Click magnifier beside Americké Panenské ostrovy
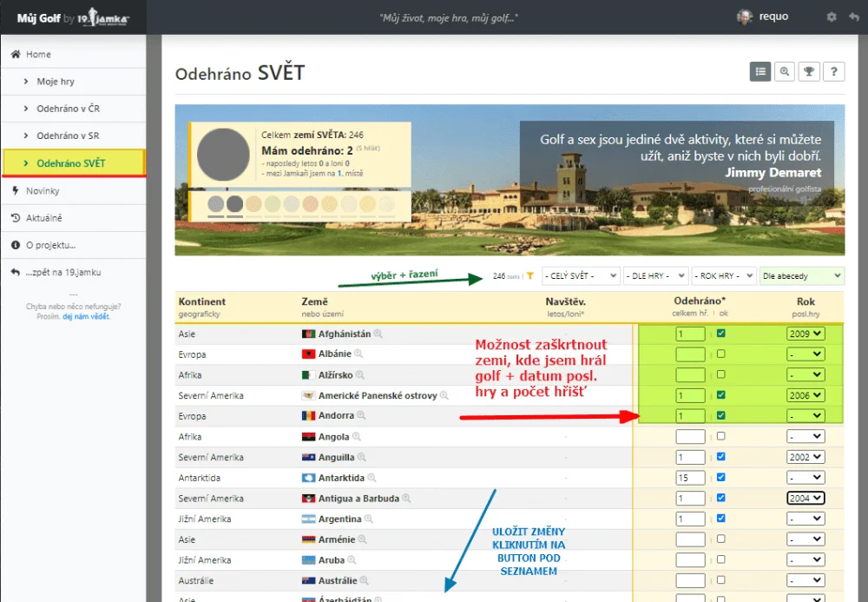The height and width of the screenshot is (602, 868). 444,395
